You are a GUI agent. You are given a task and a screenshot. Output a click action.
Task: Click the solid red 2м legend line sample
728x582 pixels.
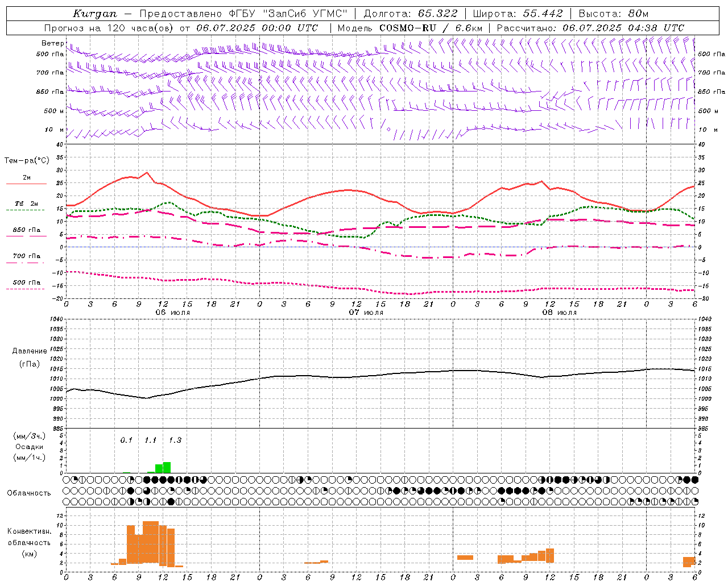(x=26, y=184)
